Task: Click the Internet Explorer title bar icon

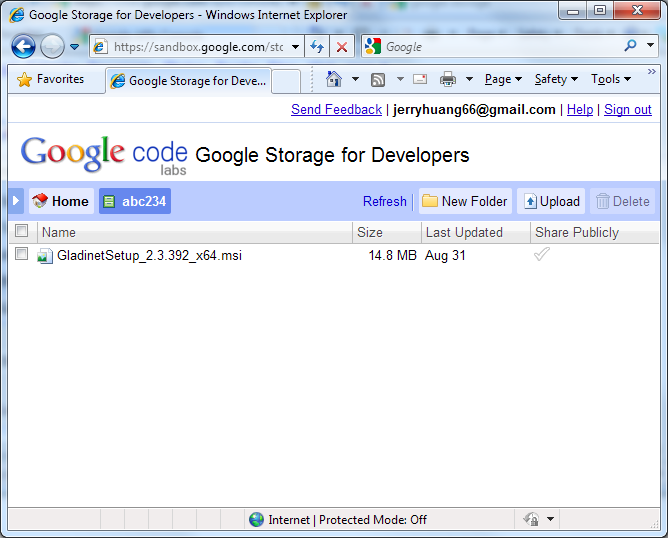Action: tap(17, 15)
